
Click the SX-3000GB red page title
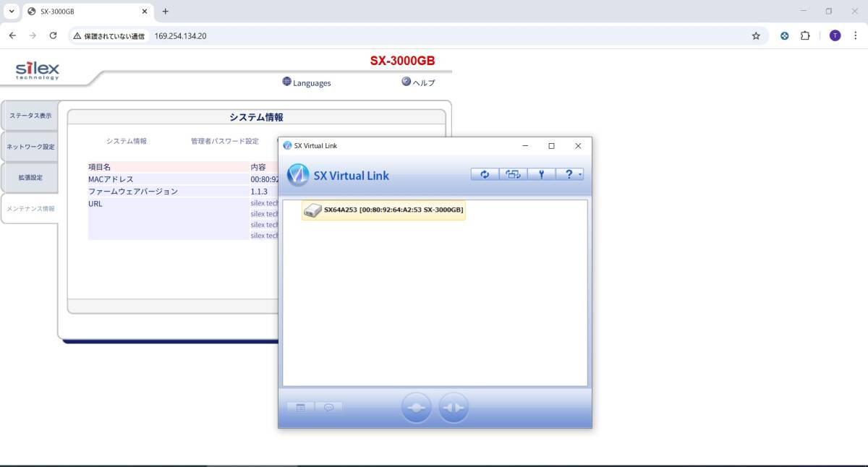point(403,61)
